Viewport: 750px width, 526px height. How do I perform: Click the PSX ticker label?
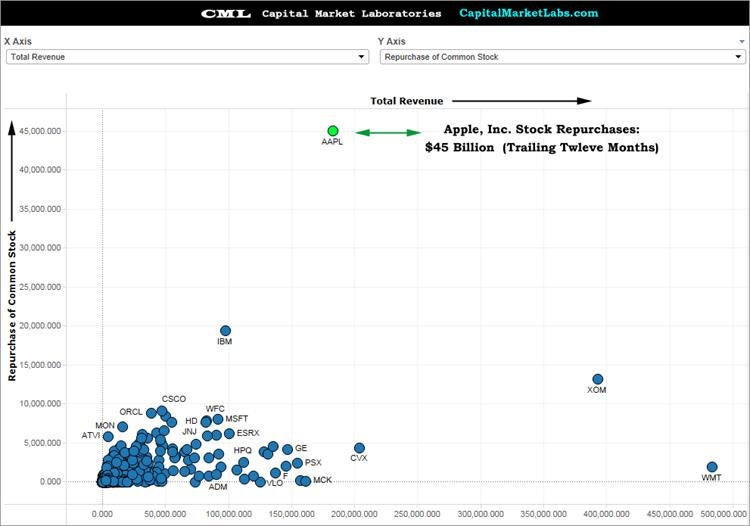[313, 462]
